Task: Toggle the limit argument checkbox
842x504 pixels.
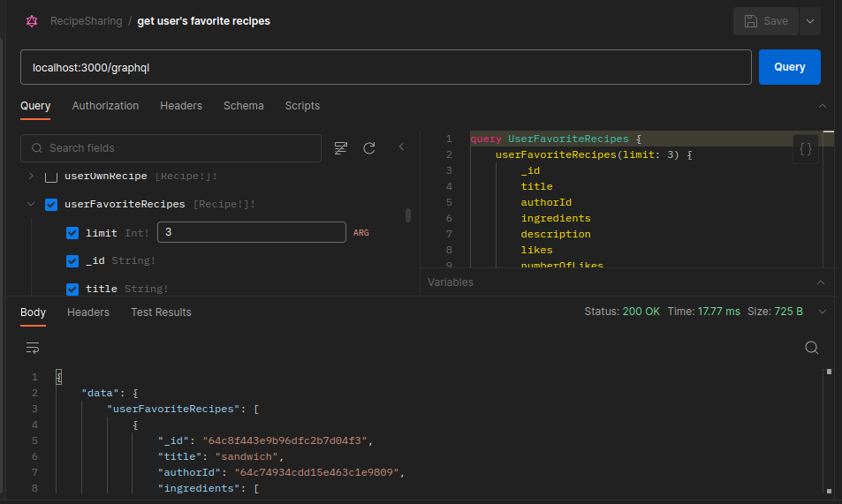Action: 72,233
